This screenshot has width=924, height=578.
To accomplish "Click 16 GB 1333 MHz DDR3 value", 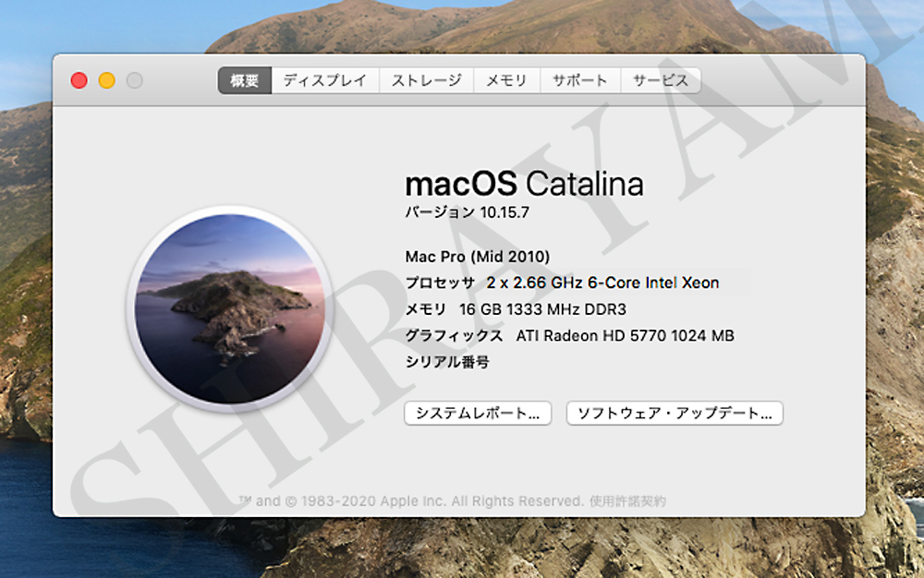I will pos(542,309).
